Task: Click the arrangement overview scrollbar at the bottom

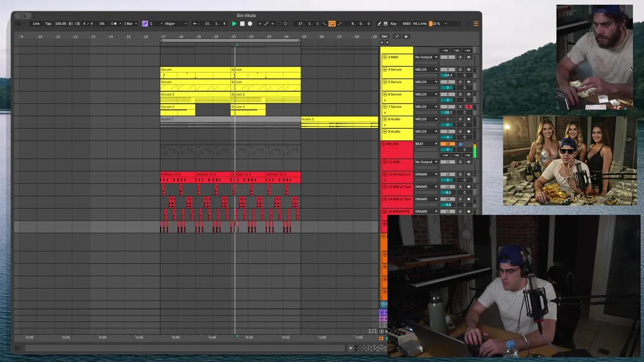Action: click(185, 348)
